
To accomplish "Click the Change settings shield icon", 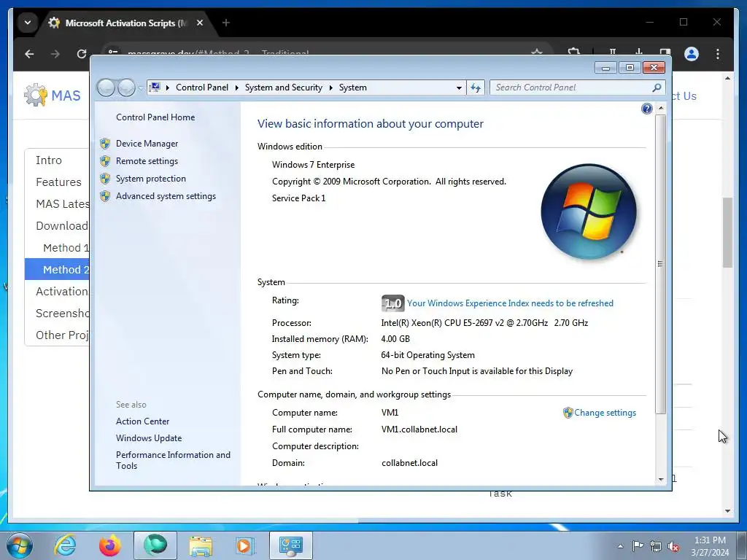I will tap(568, 413).
